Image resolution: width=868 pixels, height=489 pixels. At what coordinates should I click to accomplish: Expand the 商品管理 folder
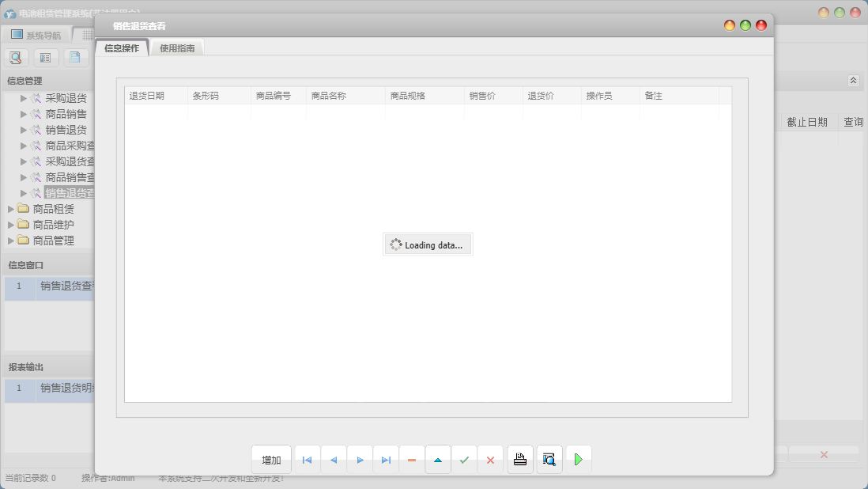53,241
